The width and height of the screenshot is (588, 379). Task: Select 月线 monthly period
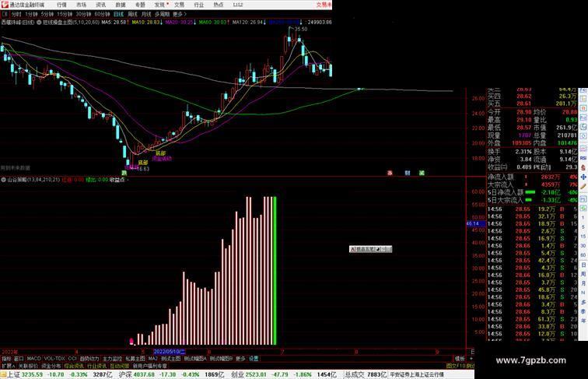pyautogui.click(x=146, y=14)
